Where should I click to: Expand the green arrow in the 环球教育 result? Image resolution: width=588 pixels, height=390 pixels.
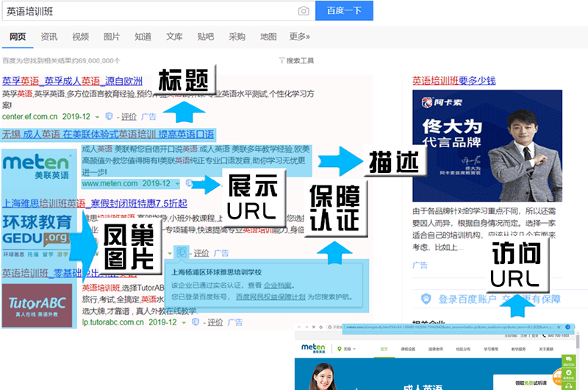[x=170, y=253]
